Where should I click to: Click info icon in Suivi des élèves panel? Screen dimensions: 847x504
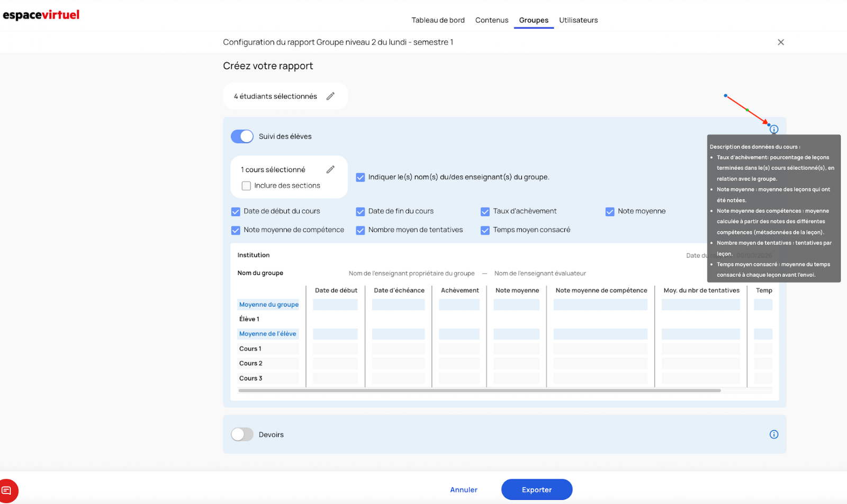[774, 129]
